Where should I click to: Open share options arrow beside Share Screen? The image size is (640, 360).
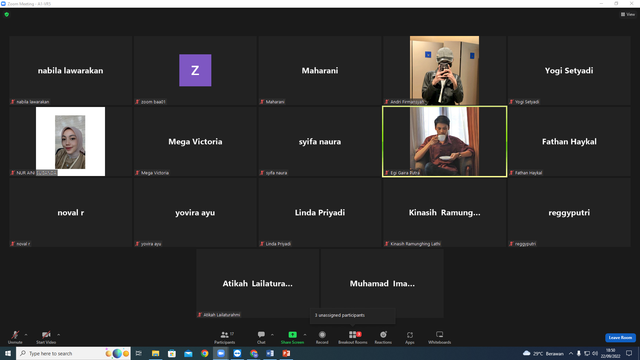tap(305, 335)
